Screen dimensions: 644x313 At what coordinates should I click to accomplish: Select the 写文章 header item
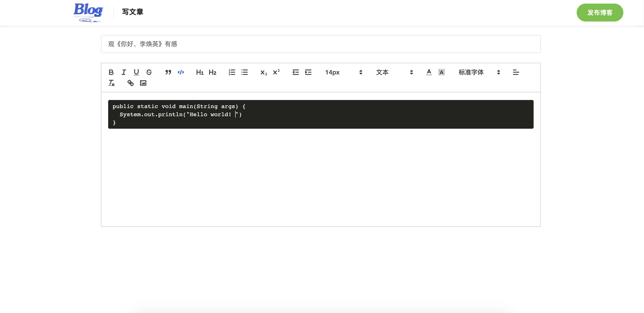pyautogui.click(x=132, y=12)
